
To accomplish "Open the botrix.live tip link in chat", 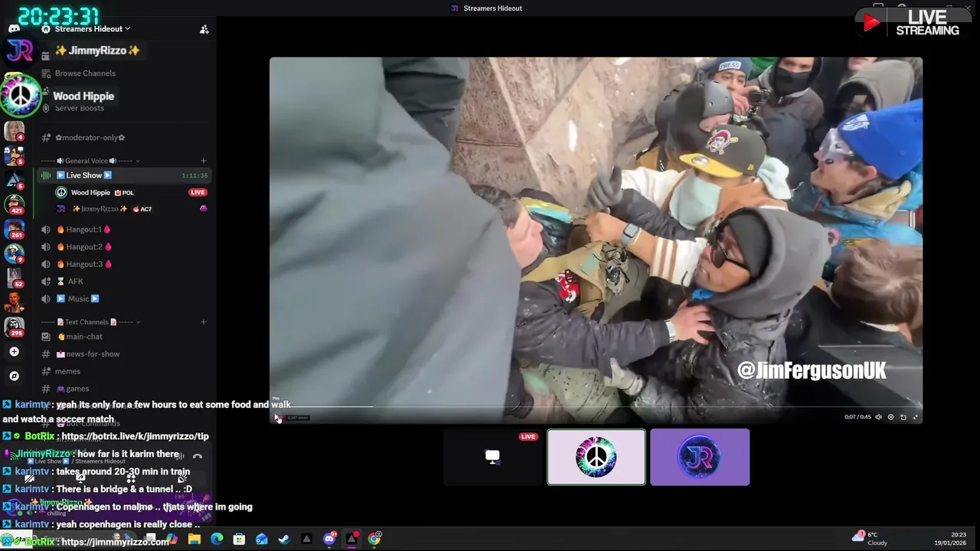I will point(135,436).
